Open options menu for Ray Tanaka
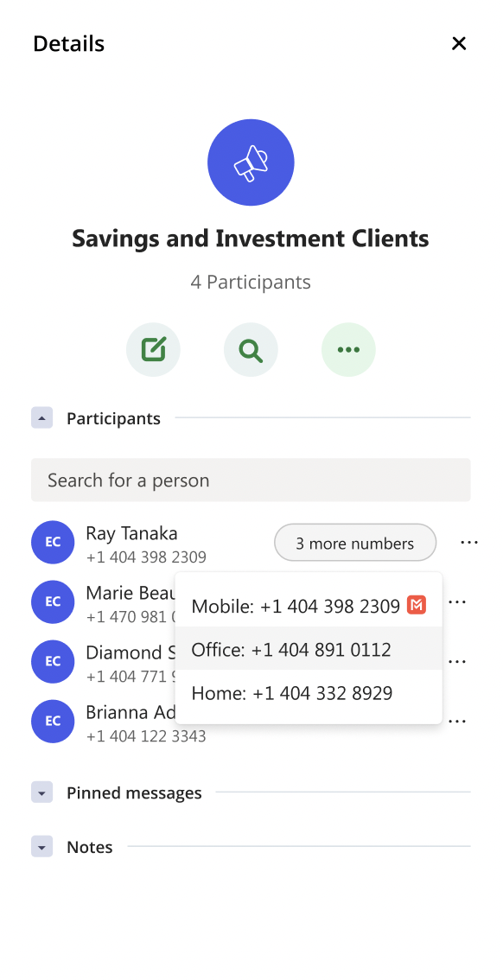503x980 pixels. point(469,542)
